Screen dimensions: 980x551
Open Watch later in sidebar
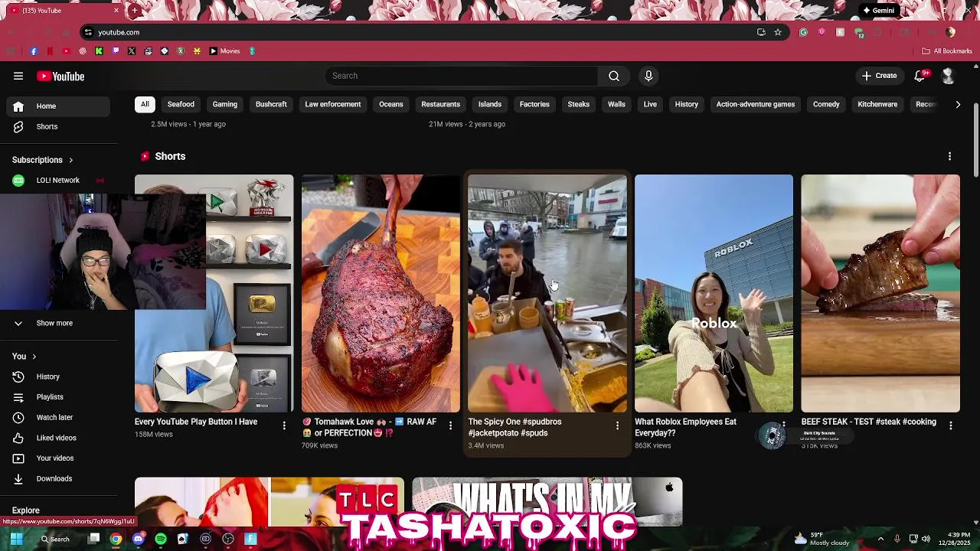click(58, 417)
